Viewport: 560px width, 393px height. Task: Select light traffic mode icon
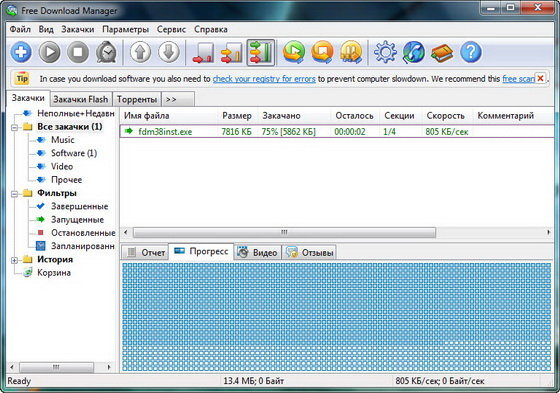203,53
